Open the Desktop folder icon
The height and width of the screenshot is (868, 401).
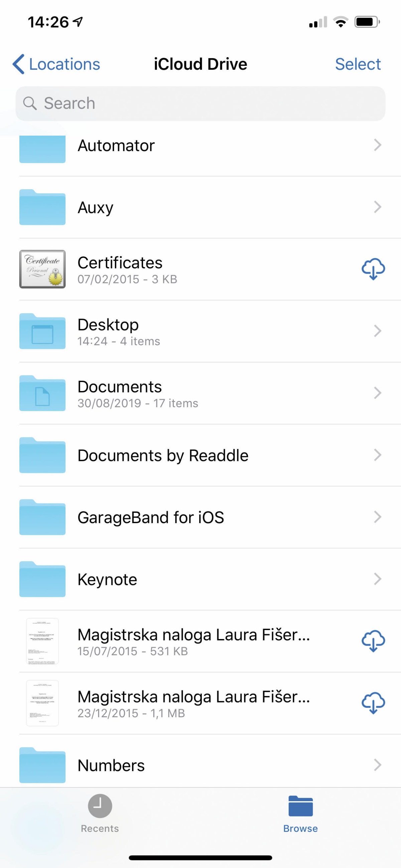pos(42,331)
